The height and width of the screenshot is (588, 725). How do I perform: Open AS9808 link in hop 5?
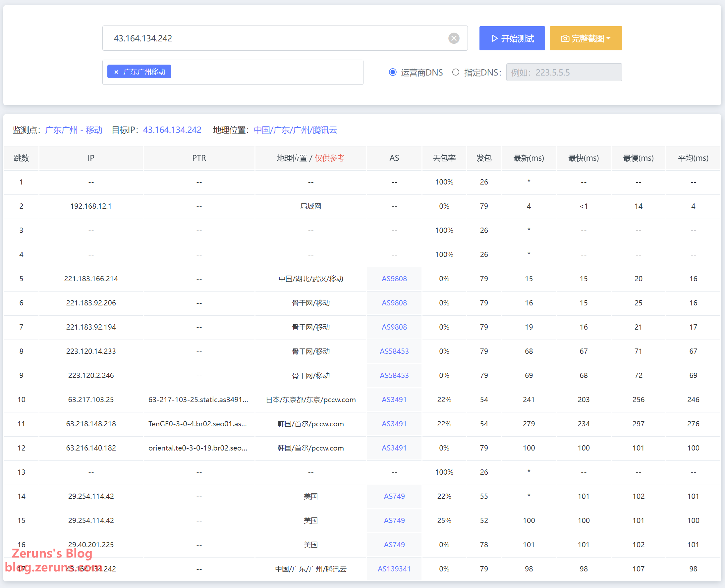click(x=394, y=279)
